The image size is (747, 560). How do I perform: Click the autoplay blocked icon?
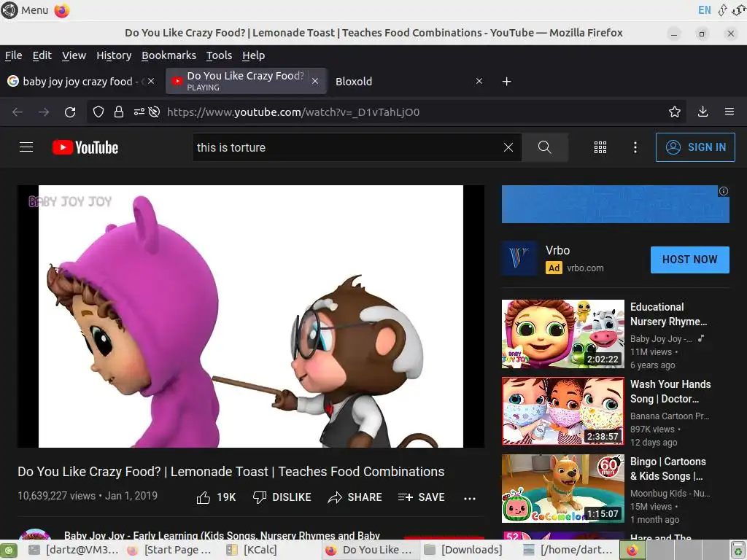coord(154,112)
